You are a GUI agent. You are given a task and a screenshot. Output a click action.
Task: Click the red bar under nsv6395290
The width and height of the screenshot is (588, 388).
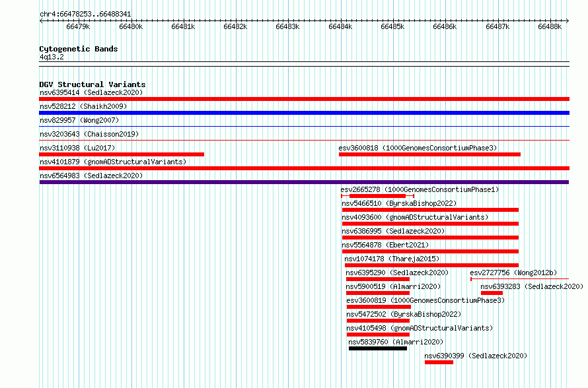[x=378, y=279]
